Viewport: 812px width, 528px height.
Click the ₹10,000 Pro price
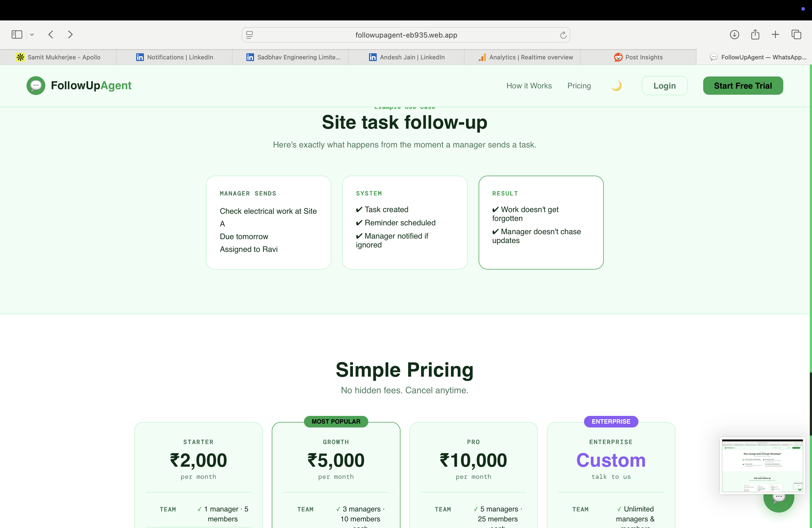[x=474, y=460]
